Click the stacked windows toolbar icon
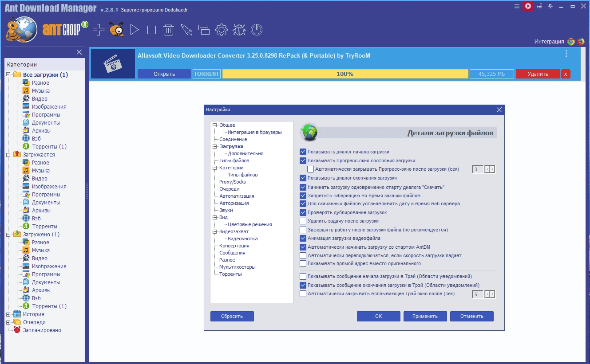 (204, 30)
